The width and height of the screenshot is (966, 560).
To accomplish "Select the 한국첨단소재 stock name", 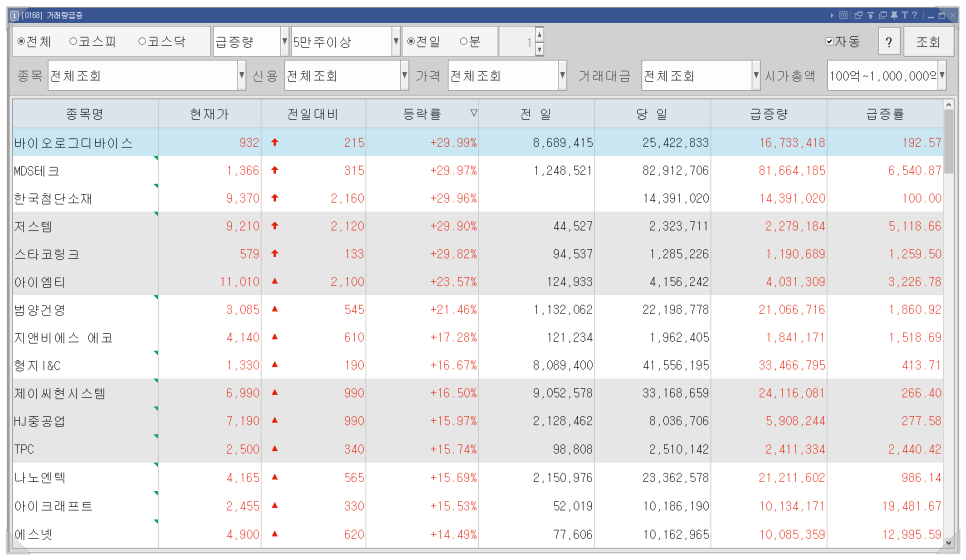I will pos(53,198).
